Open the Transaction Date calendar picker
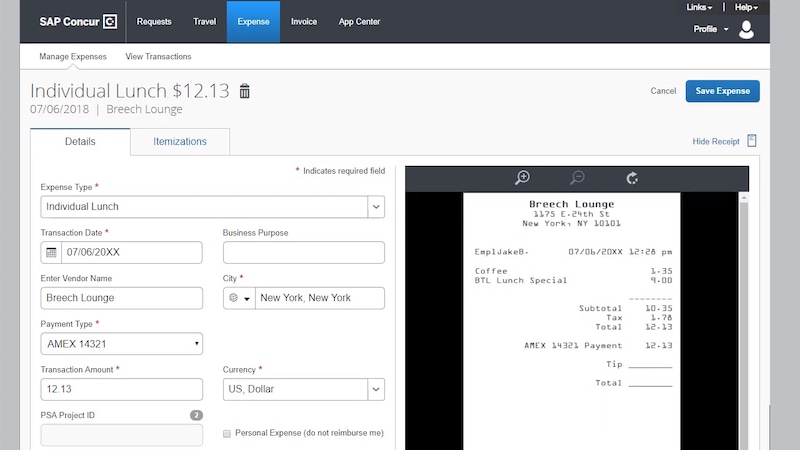Image resolution: width=800 pixels, height=450 pixels. point(51,253)
